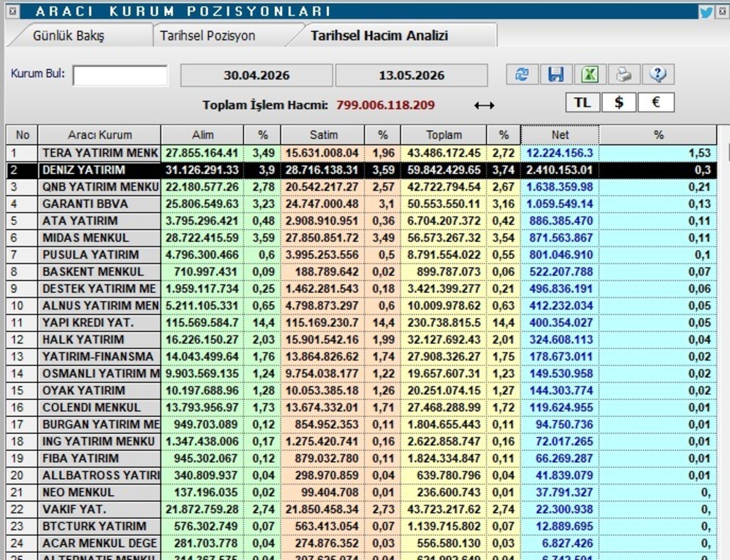Switch currency to dollar
The image size is (730, 560).
(x=619, y=103)
